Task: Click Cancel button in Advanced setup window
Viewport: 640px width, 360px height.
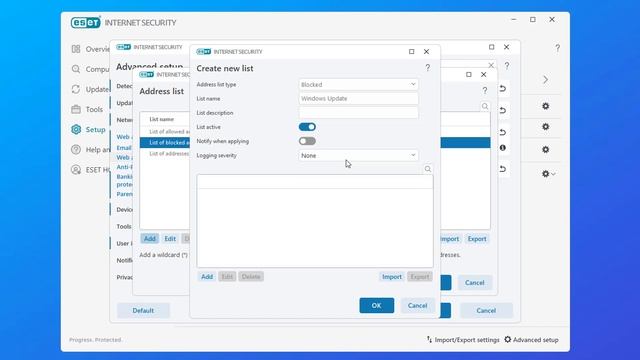Action: [486, 310]
